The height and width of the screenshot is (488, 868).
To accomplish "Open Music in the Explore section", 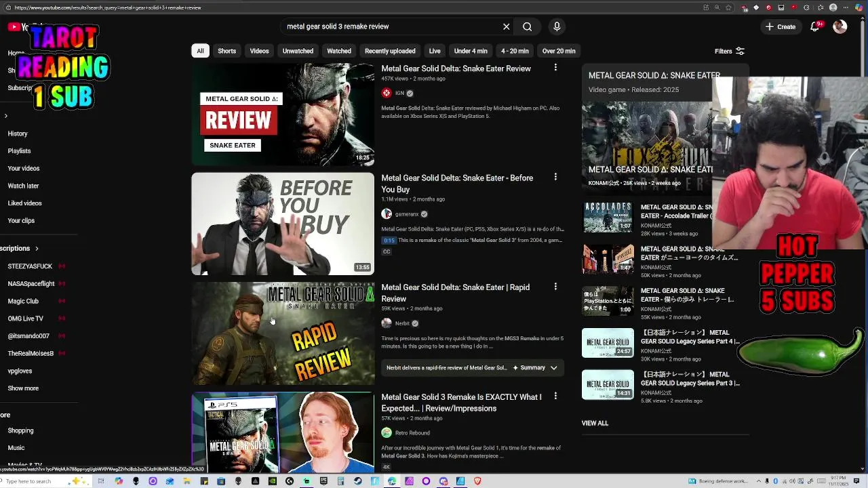I will coord(16,448).
